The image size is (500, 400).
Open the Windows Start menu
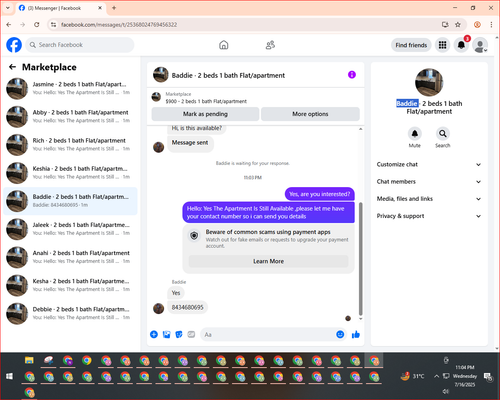pyautogui.click(x=9, y=376)
